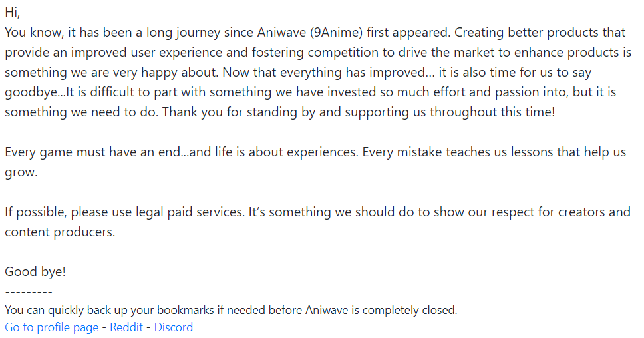The height and width of the screenshot is (338, 644).
Task: Click the dashed separator line
Action: (29, 292)
